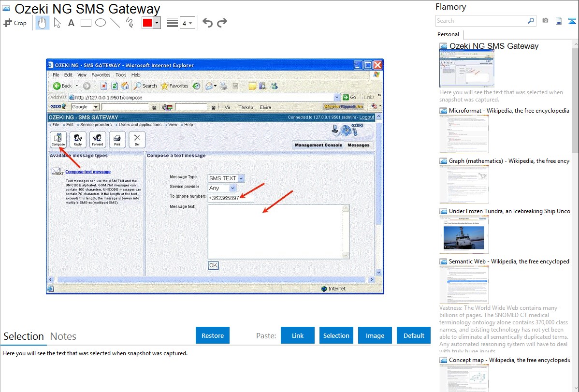Viewport: 579px width, 392px height.
Task: Click the Microformat - Wikipedia title text
Action: 509,111
